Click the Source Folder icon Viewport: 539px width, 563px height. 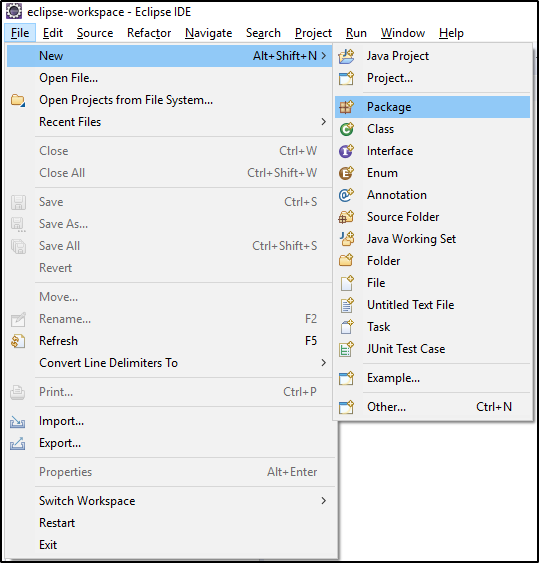pyautogui.click(x=347, y=217)
